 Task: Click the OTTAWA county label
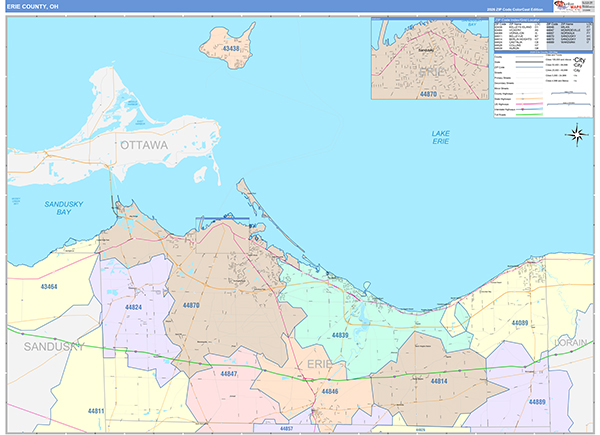click(x=144, y=145)
